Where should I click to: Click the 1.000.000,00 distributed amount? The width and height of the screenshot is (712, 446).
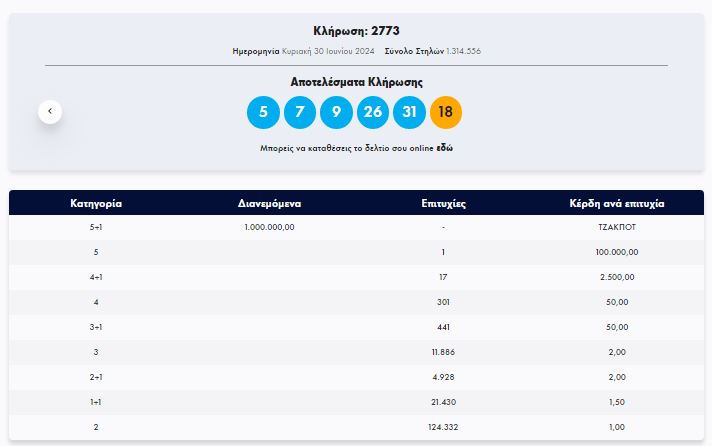click(x=269, y=227)
